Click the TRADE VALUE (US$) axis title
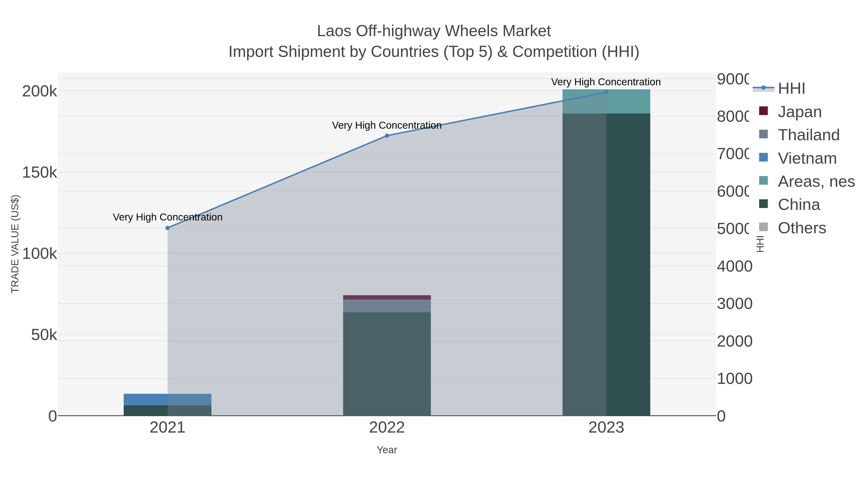The height and width of the screenshot is (488, 868). [x=15, y=244]
